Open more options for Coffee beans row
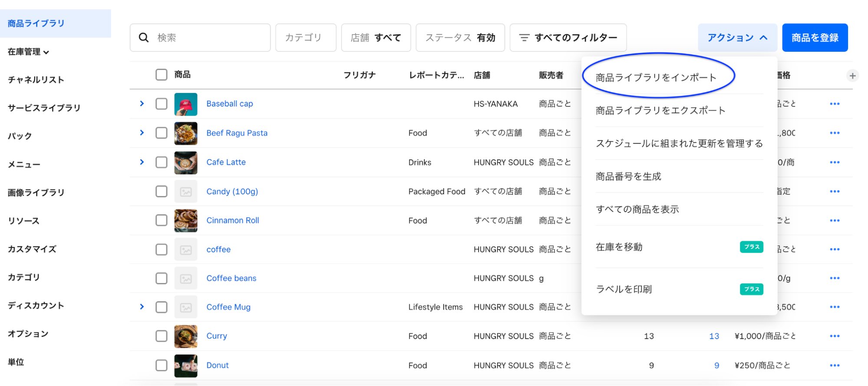Screen dimensions: 868x386 pos(835,278)
